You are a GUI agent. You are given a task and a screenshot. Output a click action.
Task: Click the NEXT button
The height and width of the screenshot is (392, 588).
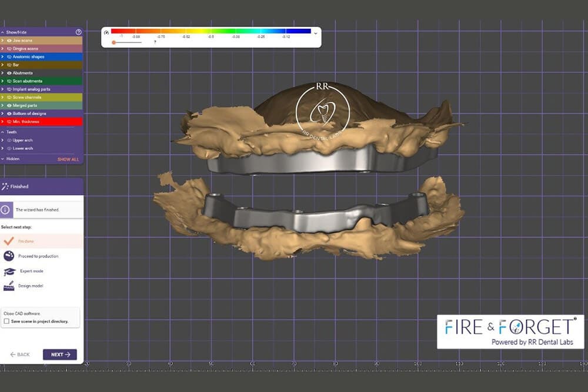59,354
